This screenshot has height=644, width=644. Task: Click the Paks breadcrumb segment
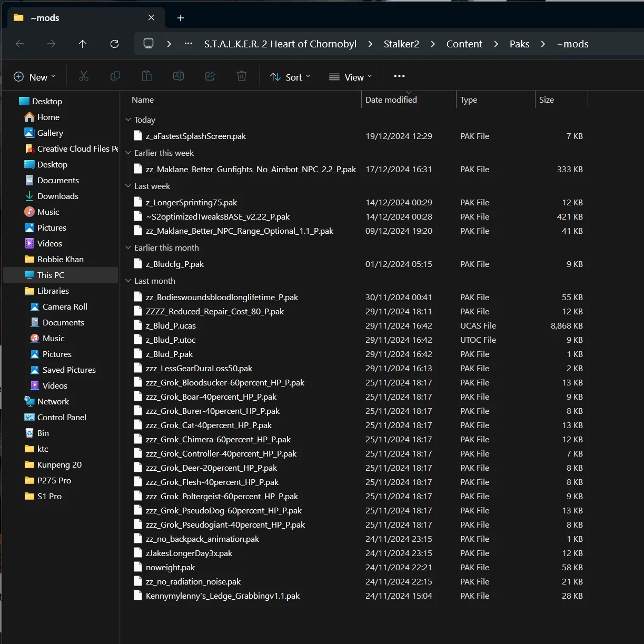519,44
